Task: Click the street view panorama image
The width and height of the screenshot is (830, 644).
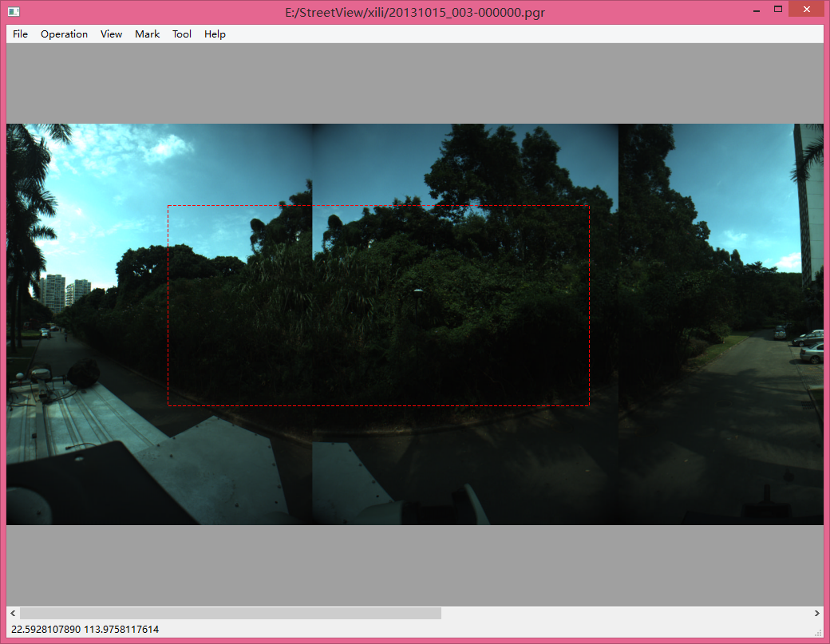Action: click(415, 324)
